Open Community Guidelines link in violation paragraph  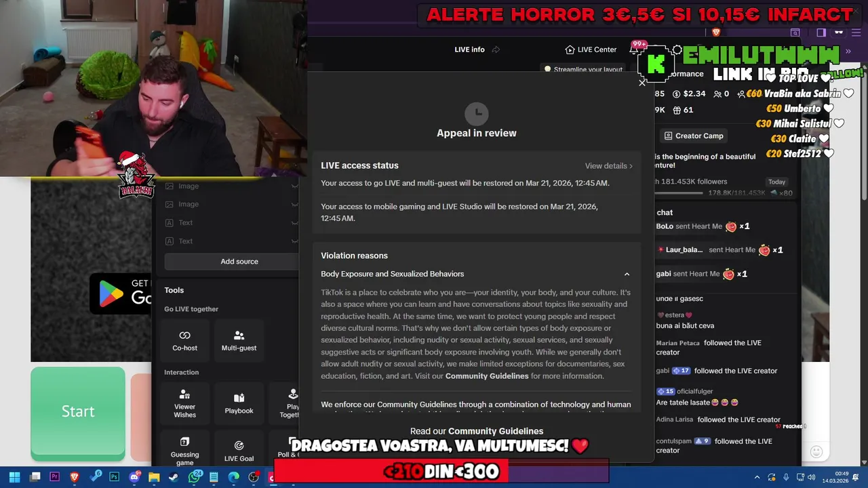(x=487, y=376)
